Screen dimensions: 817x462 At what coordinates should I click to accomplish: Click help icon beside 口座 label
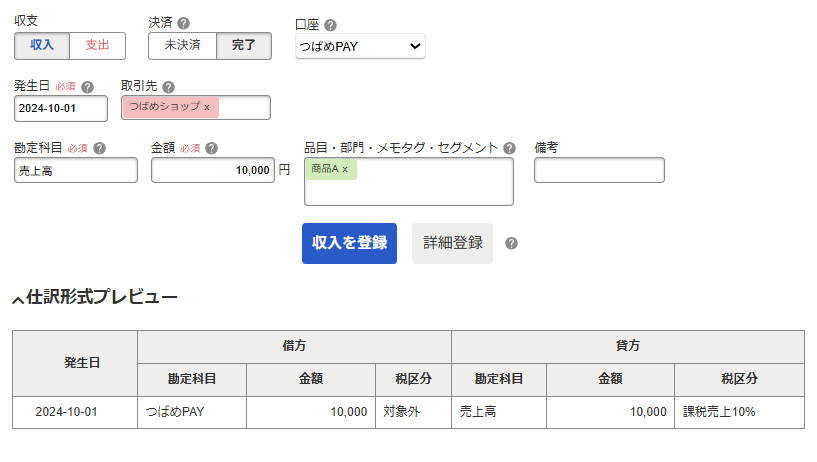331,26
